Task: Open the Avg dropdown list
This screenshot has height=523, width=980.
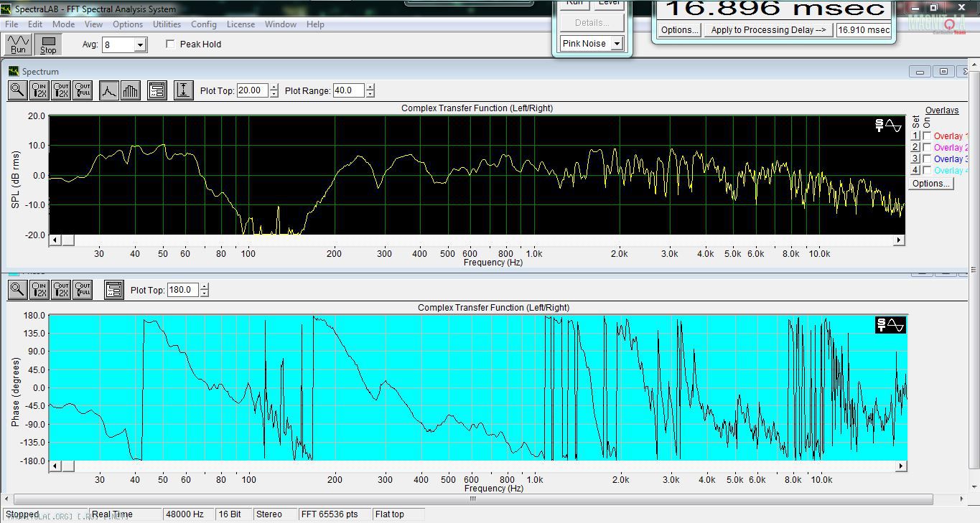Action: click(141, 44)
